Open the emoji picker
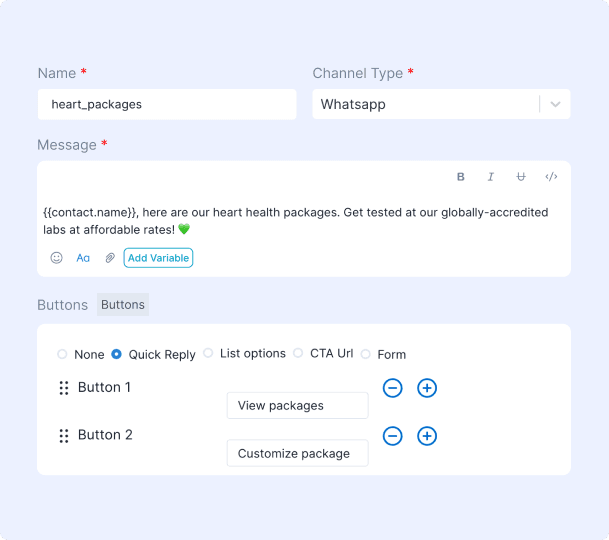This screenshot has width=609, height=540. point(57,258)
